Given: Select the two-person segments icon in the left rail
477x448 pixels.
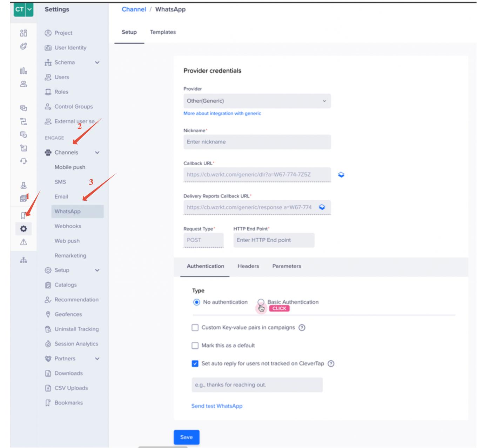Looking at the screenshot, I should [23, 84].
